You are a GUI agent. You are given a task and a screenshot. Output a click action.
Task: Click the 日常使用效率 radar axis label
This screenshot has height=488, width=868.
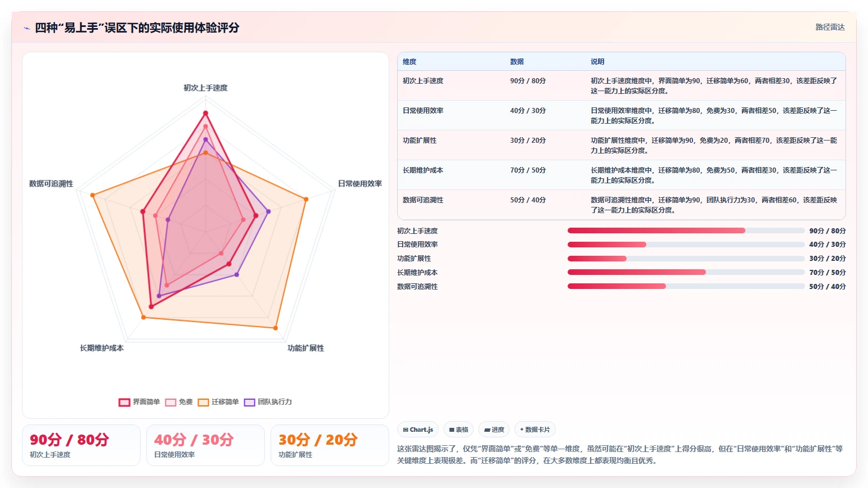click(360, 184)
